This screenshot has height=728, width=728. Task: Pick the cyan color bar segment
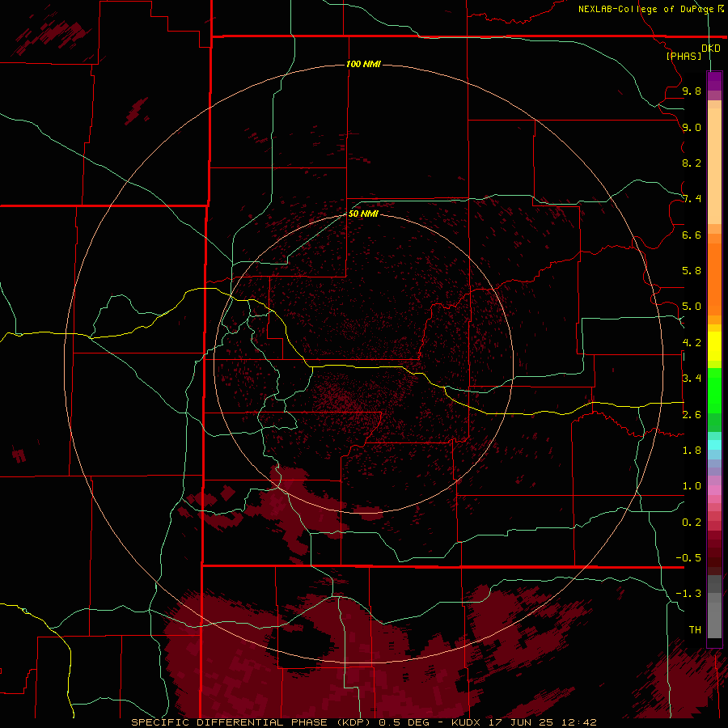click(x=714, y=445)
